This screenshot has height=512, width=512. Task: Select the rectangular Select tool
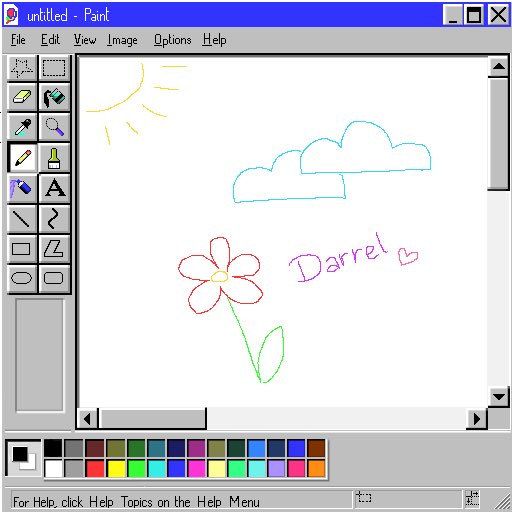point(54,68)
